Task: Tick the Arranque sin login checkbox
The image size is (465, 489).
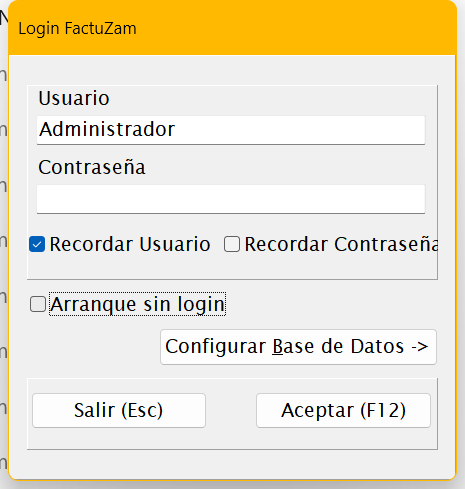Action: [x=38, y=304]
